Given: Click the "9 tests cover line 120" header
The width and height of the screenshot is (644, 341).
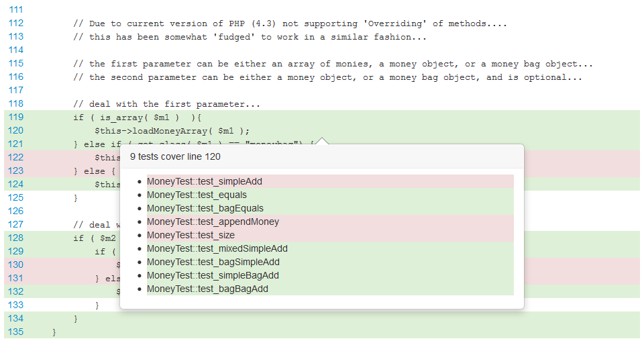Looking at the screenshot, I should 175,156.
